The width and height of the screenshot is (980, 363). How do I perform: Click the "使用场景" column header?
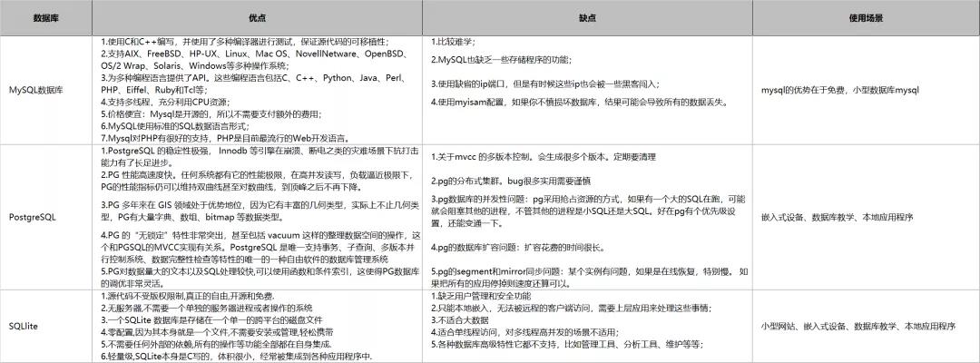click(x=866, y=17)
